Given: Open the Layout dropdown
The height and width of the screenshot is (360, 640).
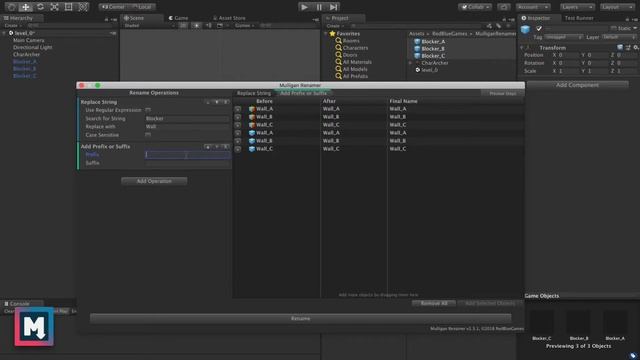Looking at the screenshot, I should [617, 7].
